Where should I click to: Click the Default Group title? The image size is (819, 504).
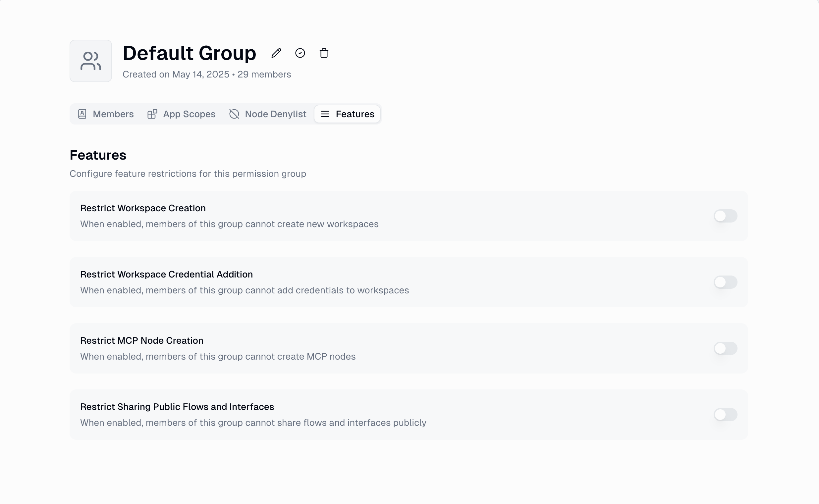[x=190, y=53]
